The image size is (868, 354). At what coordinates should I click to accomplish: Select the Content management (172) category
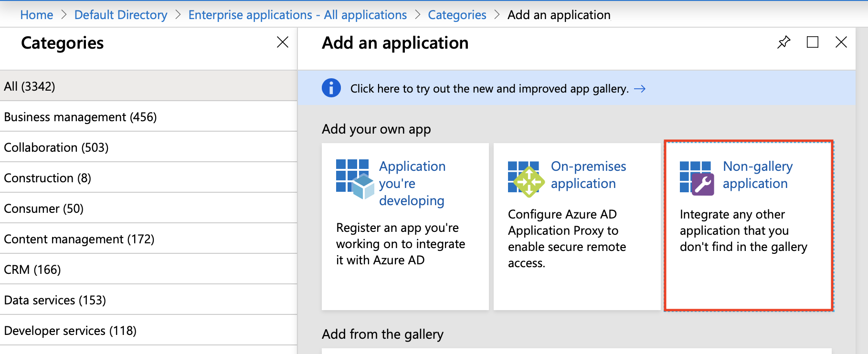(x=148, y=239)
